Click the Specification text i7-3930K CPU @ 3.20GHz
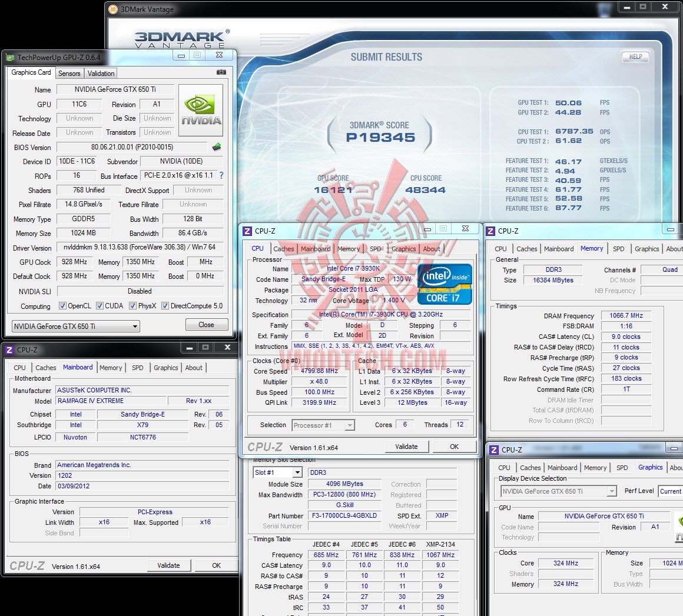683x616 pixels. 381,314
